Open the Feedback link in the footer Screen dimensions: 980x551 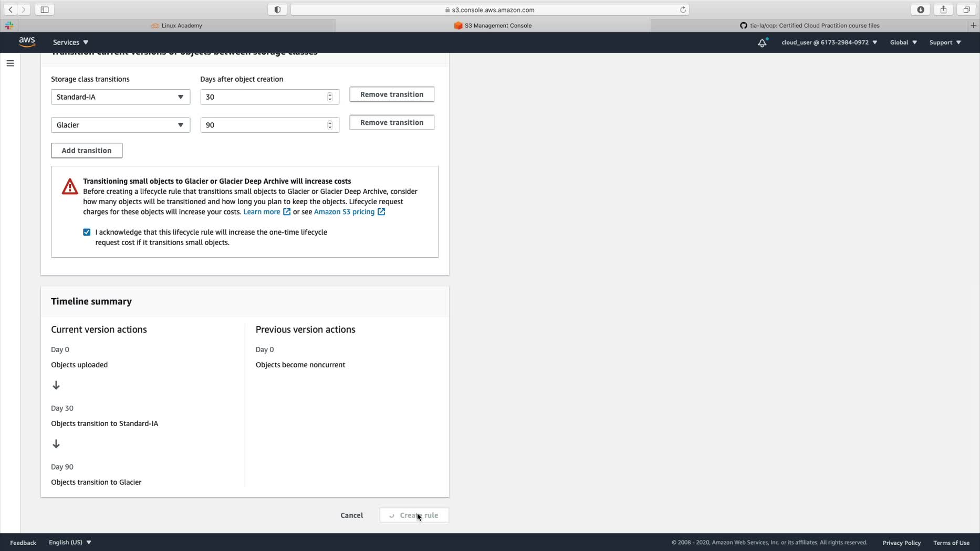pos(23,543)
